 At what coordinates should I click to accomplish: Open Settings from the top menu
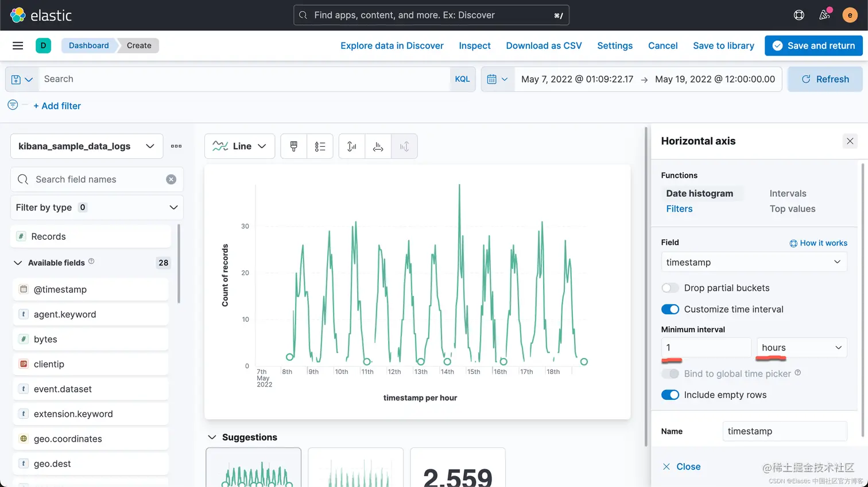click(615, 45)
